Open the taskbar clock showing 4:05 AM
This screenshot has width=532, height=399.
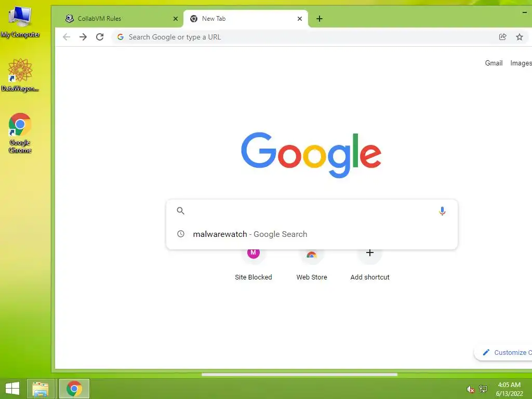[509, 389]
